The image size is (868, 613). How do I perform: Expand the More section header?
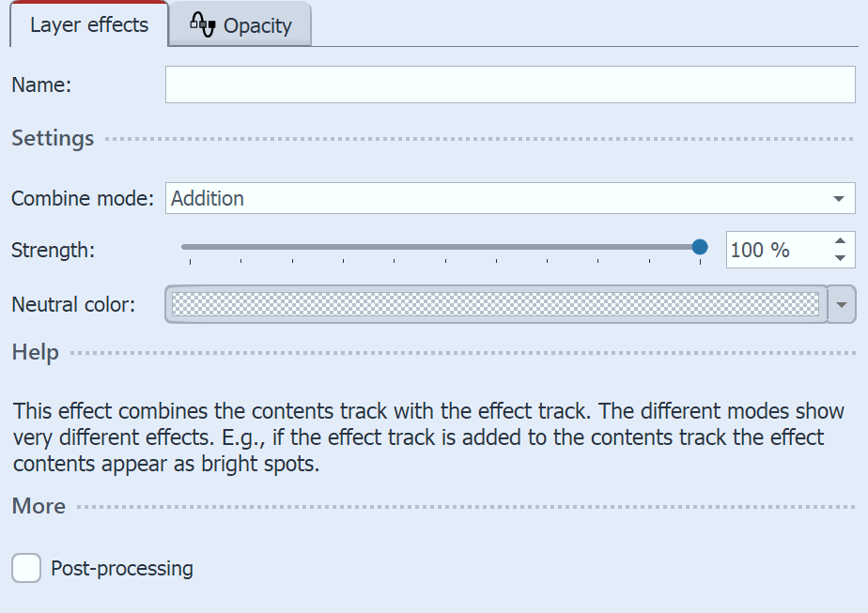click(38, 506)
